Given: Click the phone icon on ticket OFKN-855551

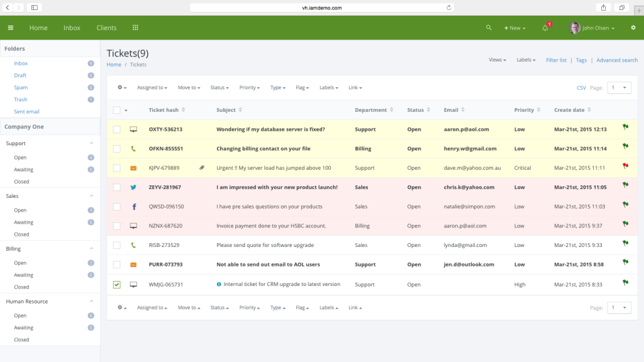Looking at the screenshot, I should click(x=132, y=148).
